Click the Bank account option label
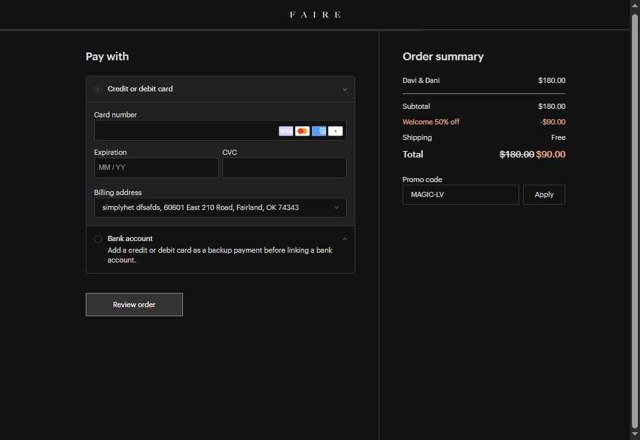This screenshot has height=440, width=640. pos(130,239)
